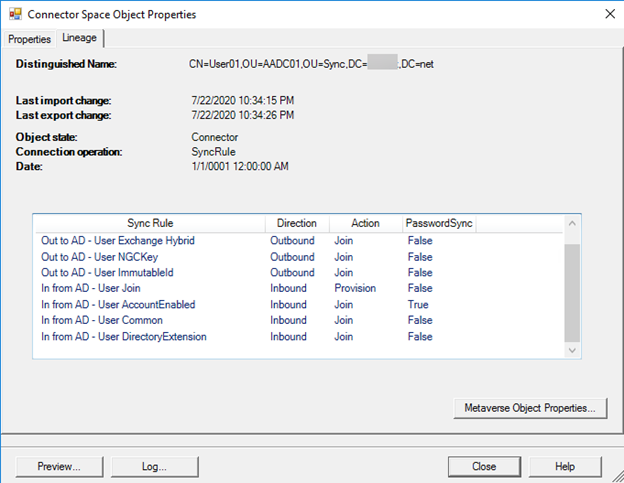Click the PasswordSync column header

tap(439, 223)
